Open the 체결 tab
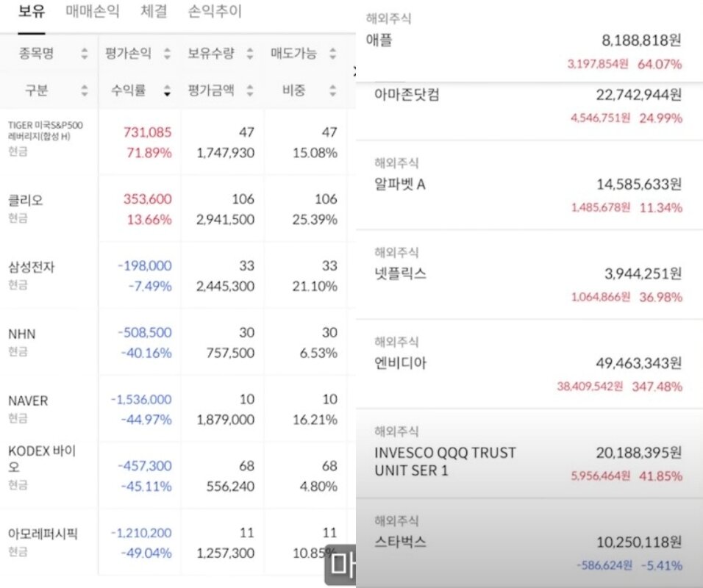 (x=154, y=12)
